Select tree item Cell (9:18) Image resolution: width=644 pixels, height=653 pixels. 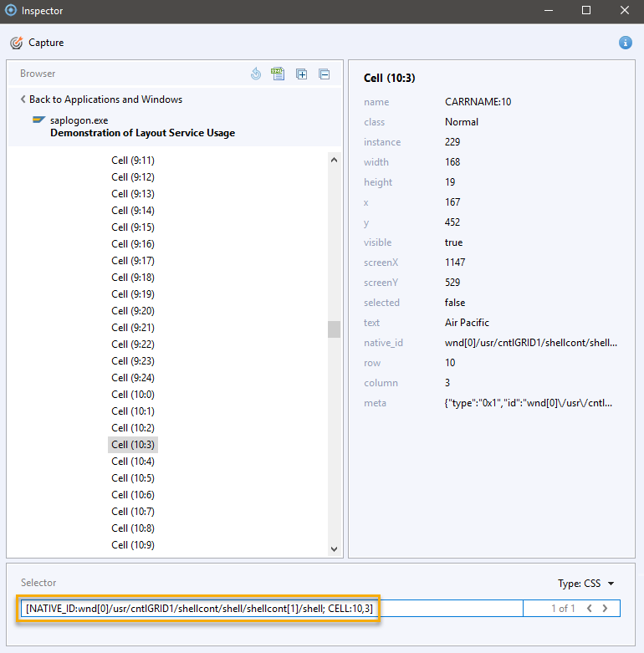pos(133,278)
